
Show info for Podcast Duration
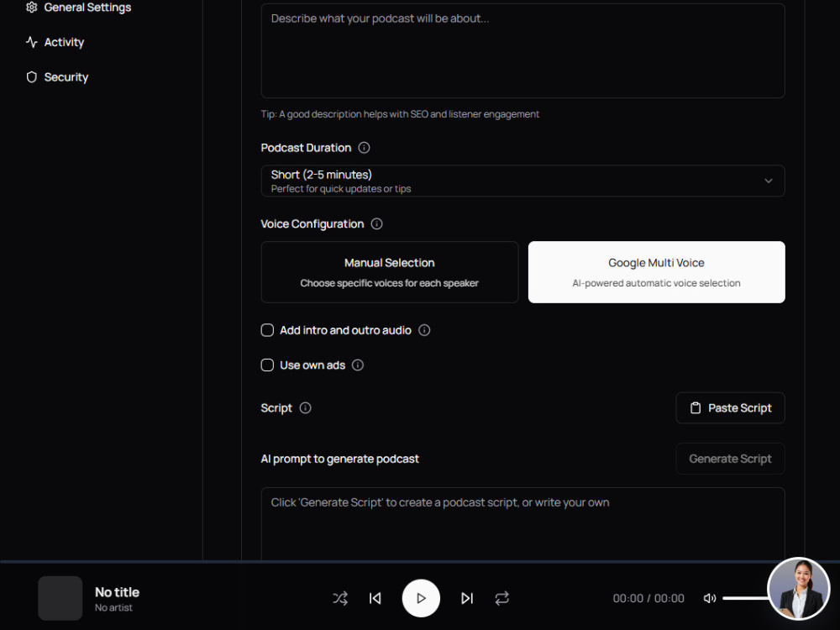coord(364,148)
